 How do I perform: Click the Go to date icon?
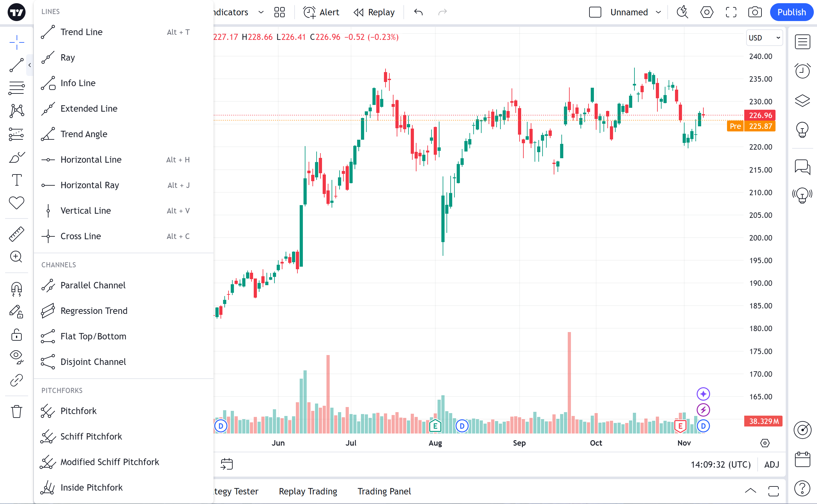tap(227, 464)
